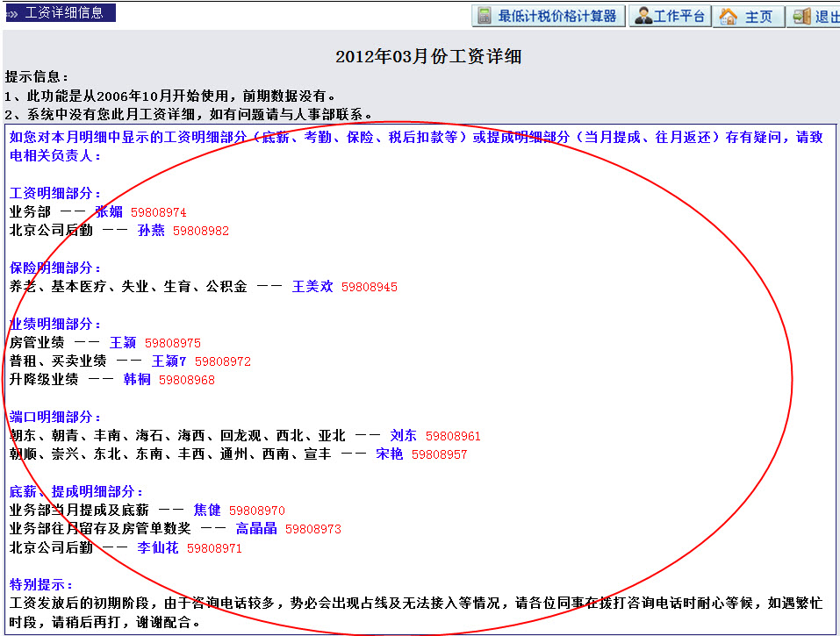Click the 房管业绩 row label
The image size is (840, 636).
[37, 343]
